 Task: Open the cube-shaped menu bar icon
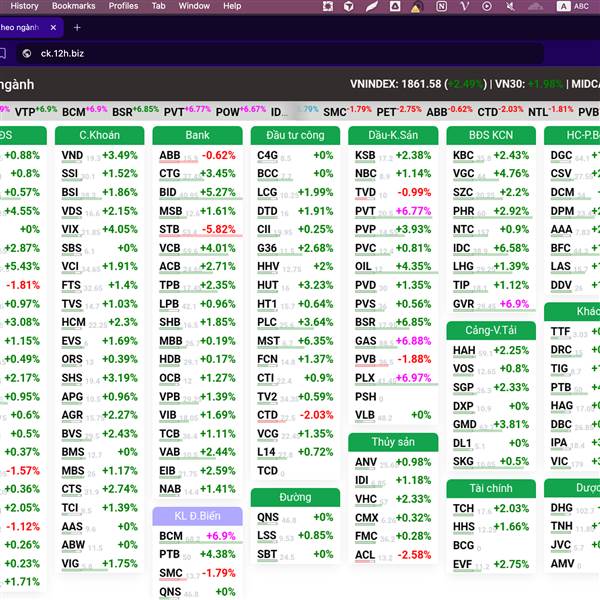[348, 6]
